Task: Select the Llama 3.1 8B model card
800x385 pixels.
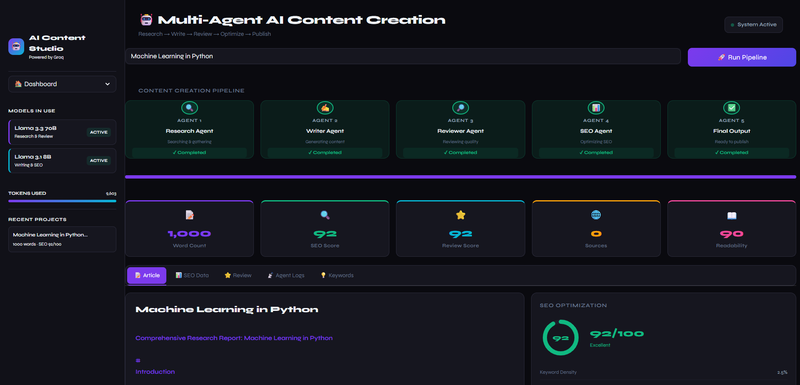Action: (62, 161)
